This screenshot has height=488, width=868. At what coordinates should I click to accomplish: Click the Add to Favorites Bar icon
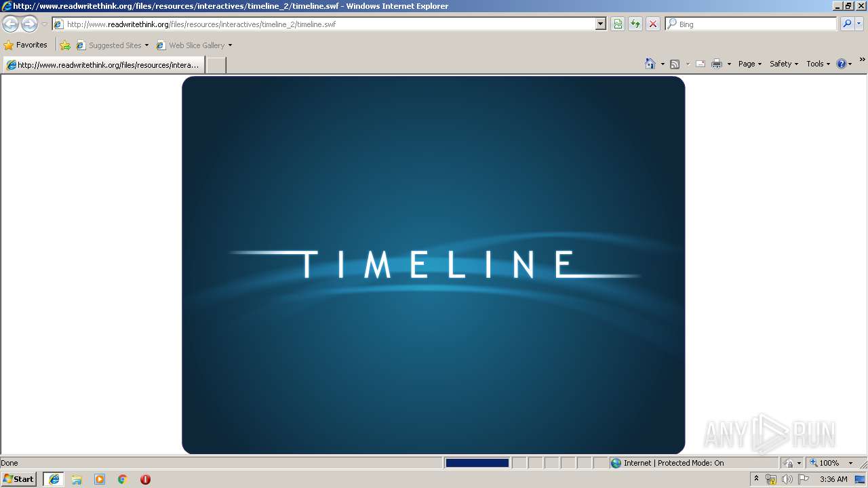65,45
